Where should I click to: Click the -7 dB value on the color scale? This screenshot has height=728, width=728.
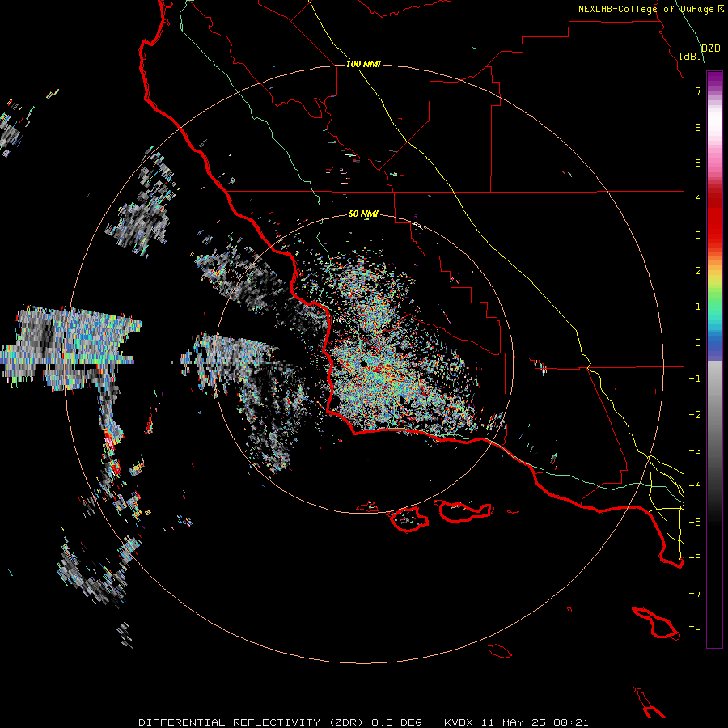[695, 594]
